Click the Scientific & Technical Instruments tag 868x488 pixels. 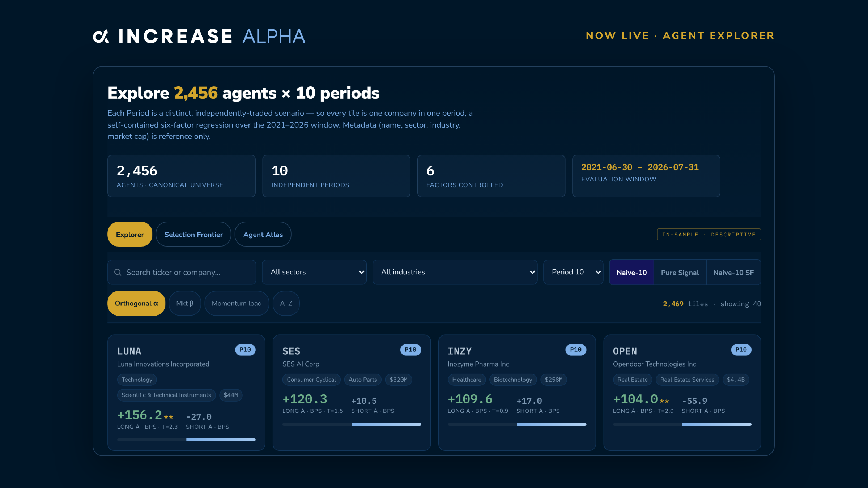(166, 395)
